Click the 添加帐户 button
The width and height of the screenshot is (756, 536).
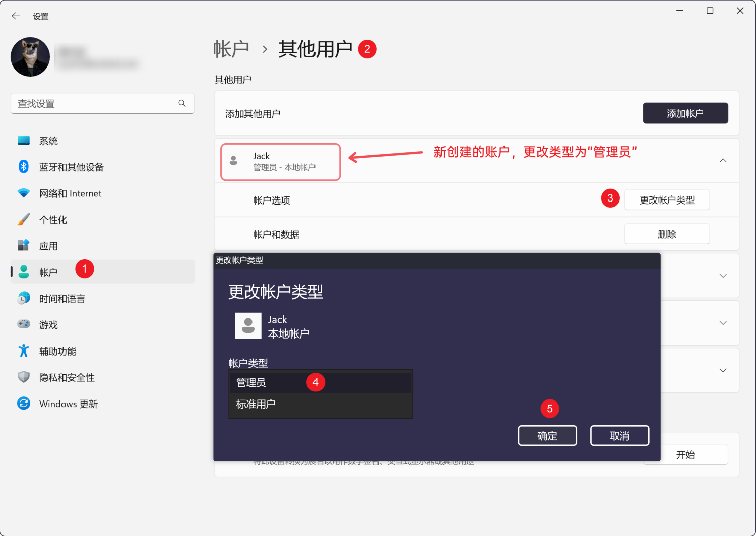click(x=685, y=113)
